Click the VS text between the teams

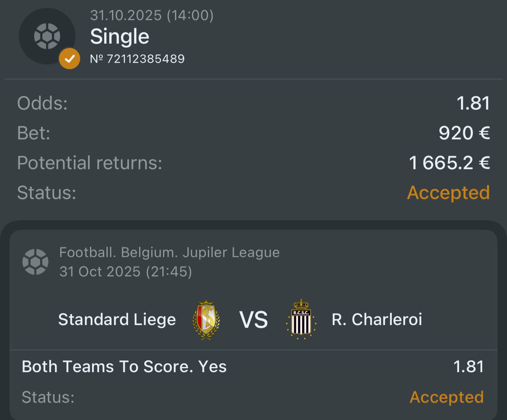tap(253, 320)
